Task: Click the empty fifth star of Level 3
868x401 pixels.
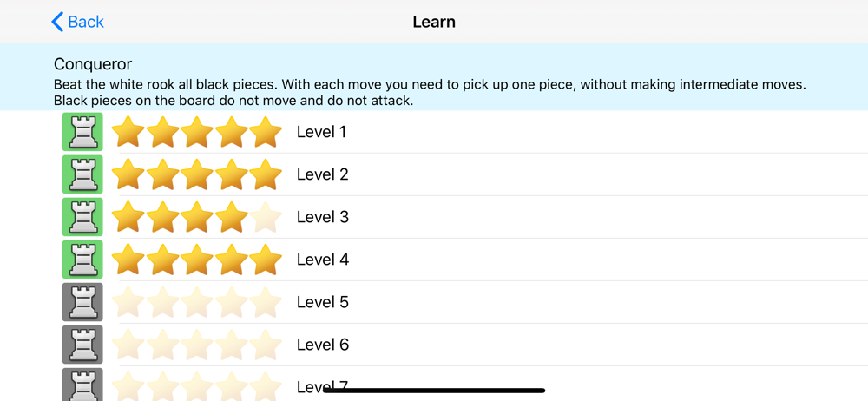Action: (x=266, y=217)
